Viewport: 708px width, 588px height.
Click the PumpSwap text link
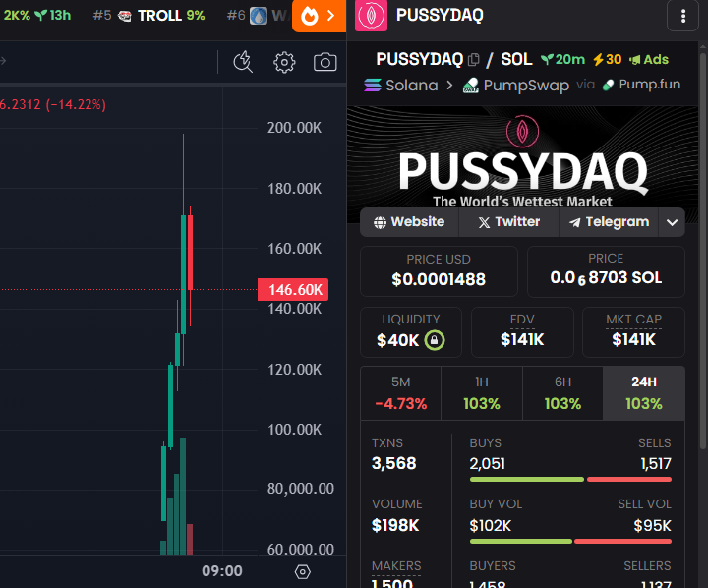coord(526,85)
